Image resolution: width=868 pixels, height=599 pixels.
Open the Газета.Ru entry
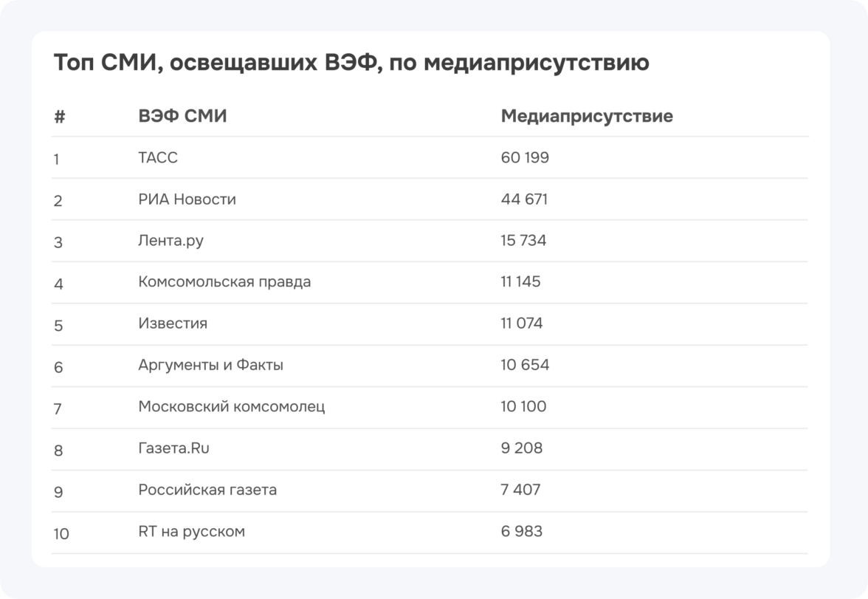(x=179, y=448)
